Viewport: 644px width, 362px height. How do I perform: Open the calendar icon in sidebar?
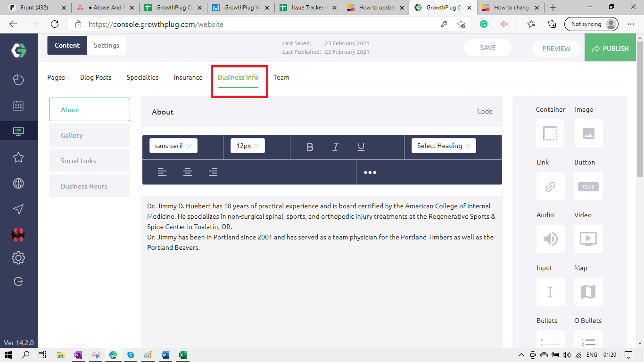[18, 106]
